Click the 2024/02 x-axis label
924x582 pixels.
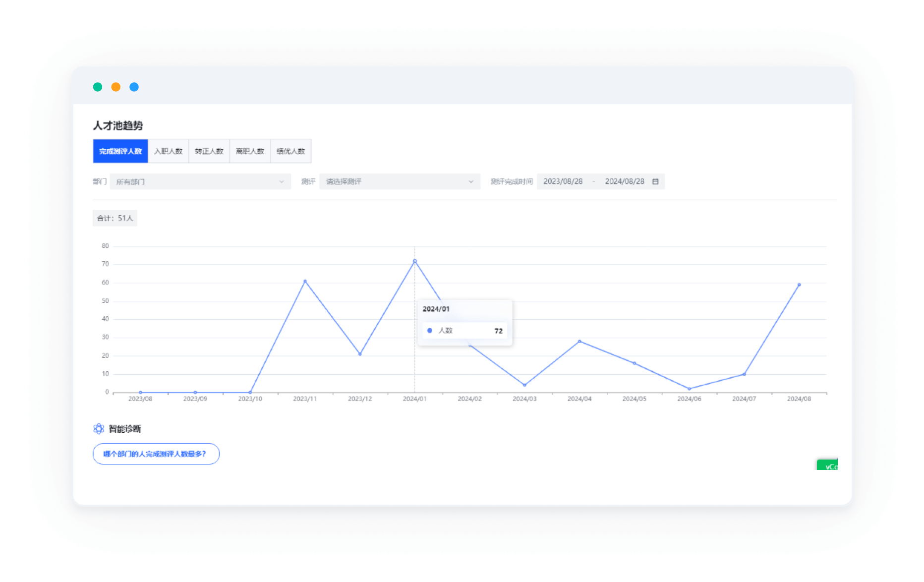pos(469,399)
